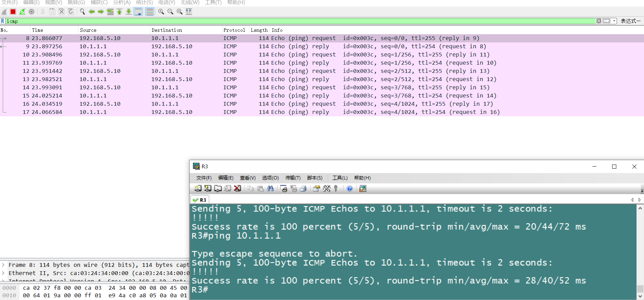The height and width of the screenshot is (300, 644).
Task: Expand the Ethernet II details
Action: click(3, 273)
